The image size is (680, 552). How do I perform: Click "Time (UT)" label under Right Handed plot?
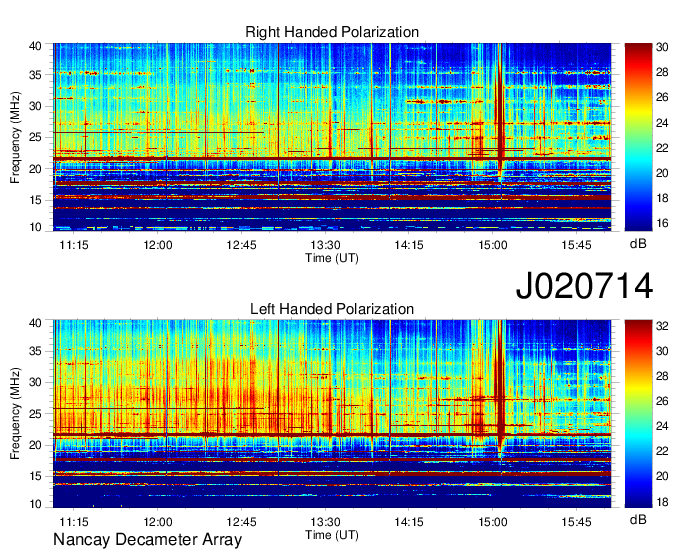pos(332,258)
